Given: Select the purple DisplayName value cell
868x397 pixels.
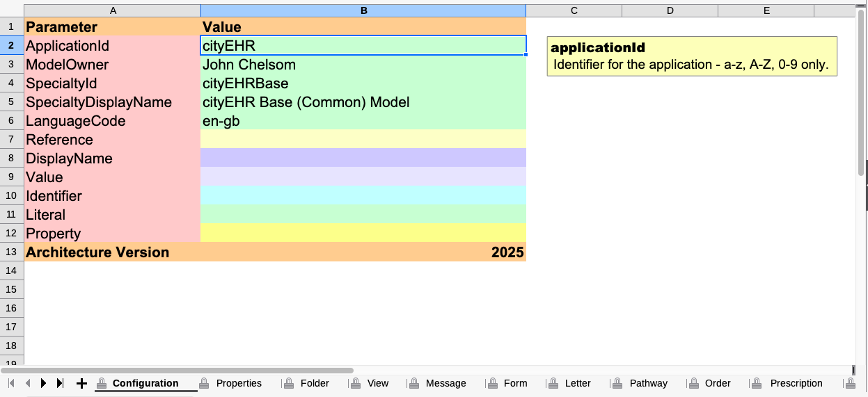Looking at the screenshot, I should click(x=363, y=159).
